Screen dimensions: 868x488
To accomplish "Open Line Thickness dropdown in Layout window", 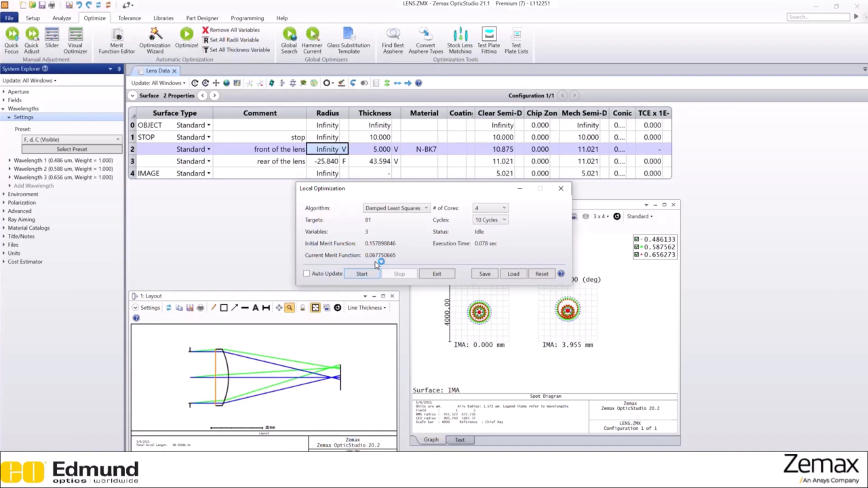I will 367,308.
